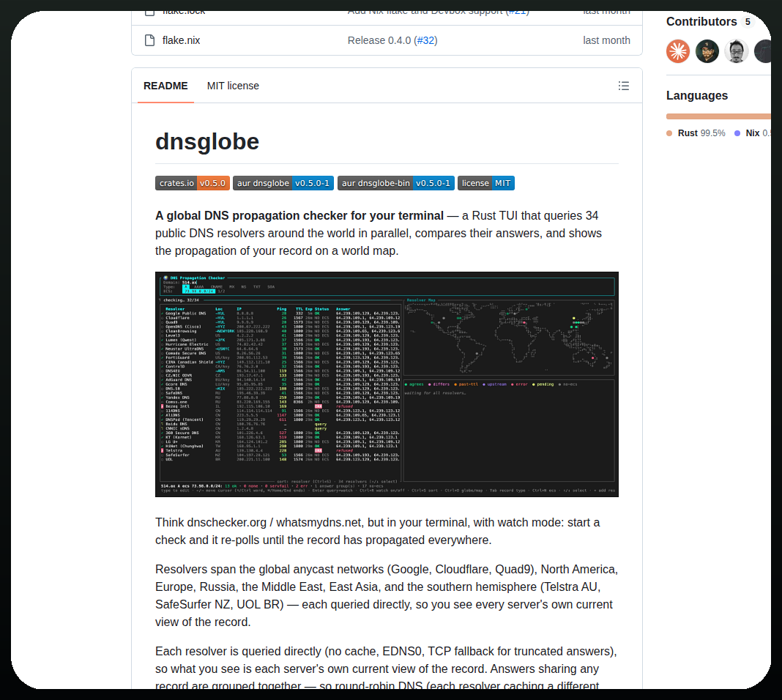Switch to the MIT license tab
This screenshot has height=700, width=782.
233,86
